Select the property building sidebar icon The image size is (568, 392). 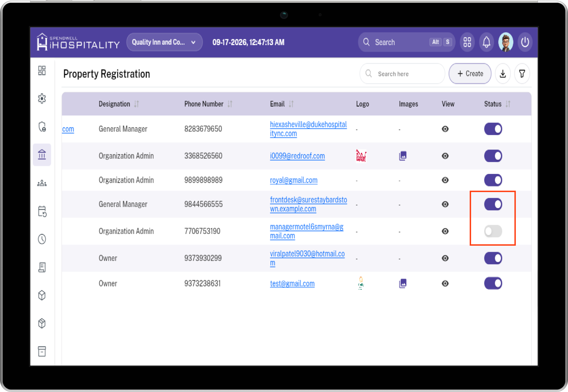[x=42, y=154]
